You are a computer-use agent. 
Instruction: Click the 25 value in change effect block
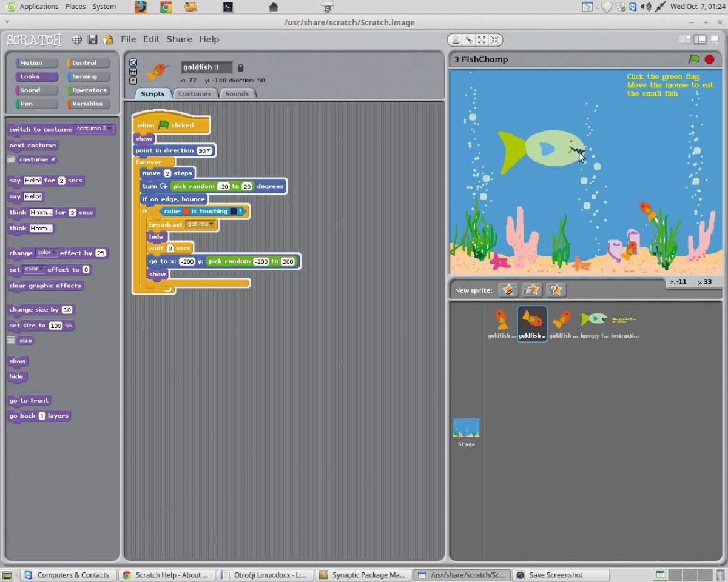coord(101,253)
